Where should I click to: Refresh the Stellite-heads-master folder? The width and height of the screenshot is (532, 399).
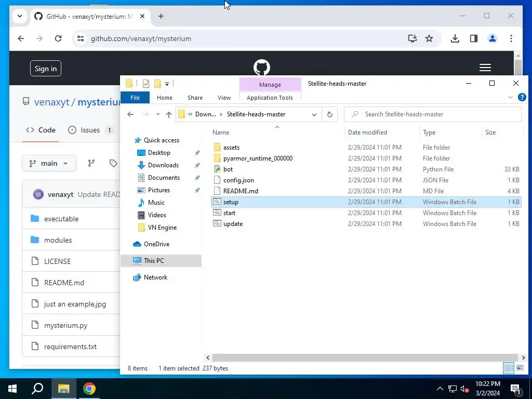click(x=330, y=114)
